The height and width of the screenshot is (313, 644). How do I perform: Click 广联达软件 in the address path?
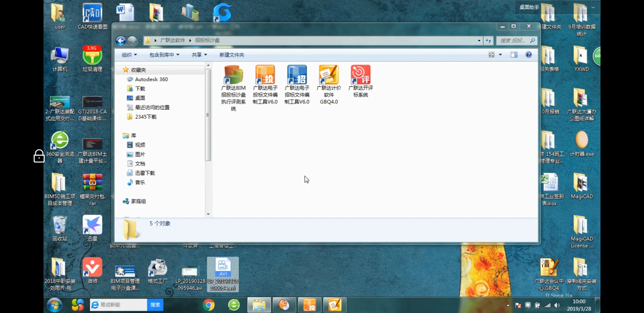point(173,40)
